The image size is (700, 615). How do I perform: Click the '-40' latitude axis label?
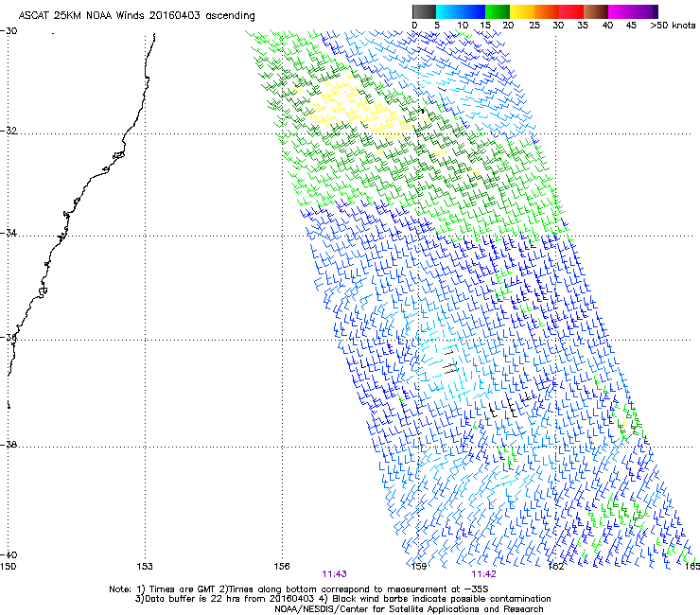(9, 554)
